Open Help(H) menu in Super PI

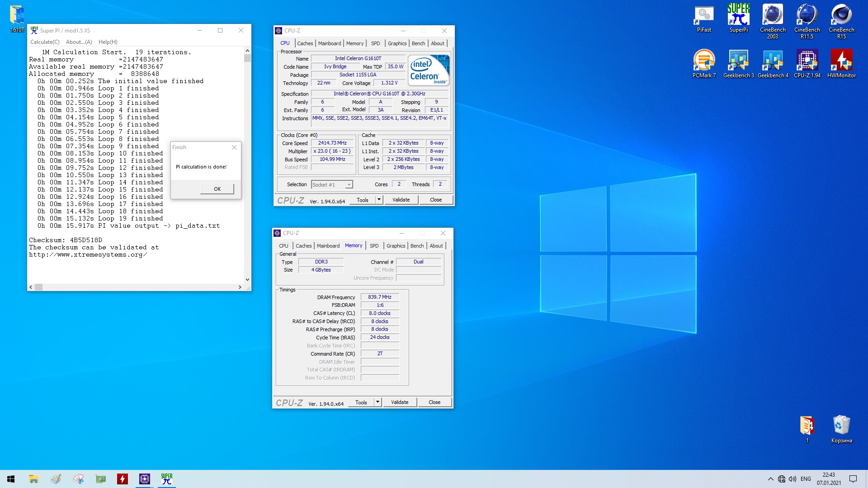[x=108, y=42]
